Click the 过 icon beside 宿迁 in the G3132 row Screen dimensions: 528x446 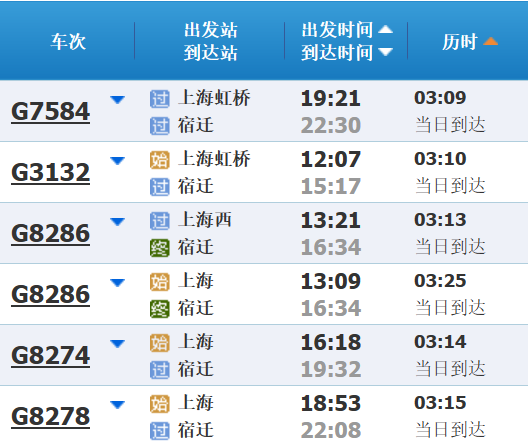pyautogui.click(x=160, y=187)
